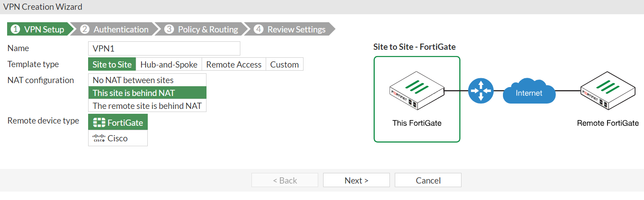Switch template type to Hub-and-Spoke

pos(169,64)
